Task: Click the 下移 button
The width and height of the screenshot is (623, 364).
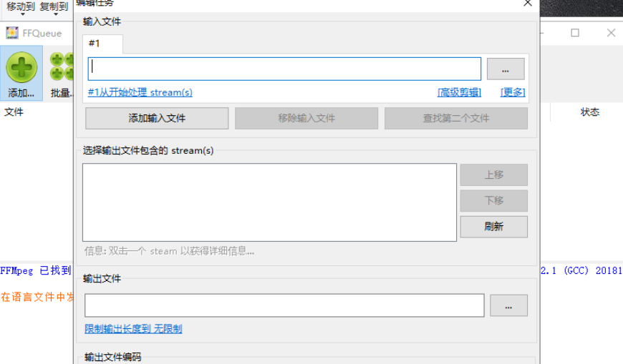Action: 494,201
